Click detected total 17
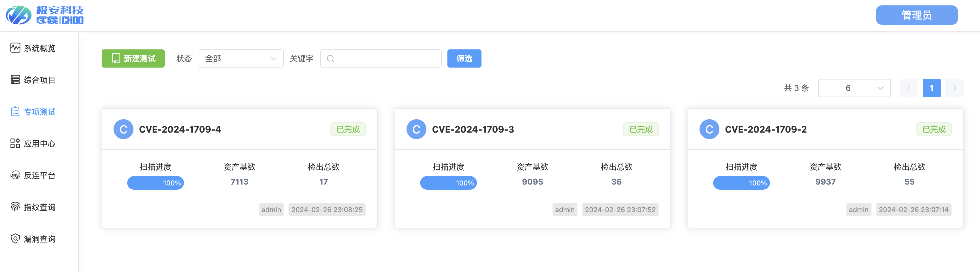This screenshot has height=272, width=980. tap(323, 182)
